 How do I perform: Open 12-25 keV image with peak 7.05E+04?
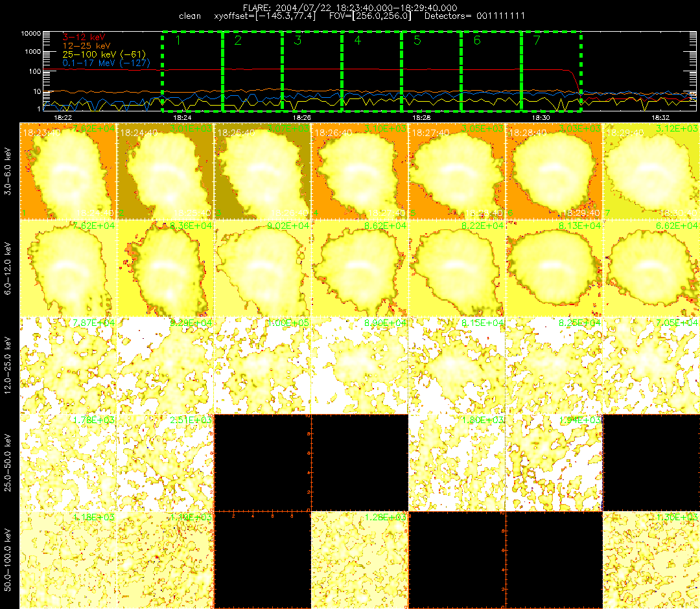pos(651,366)
